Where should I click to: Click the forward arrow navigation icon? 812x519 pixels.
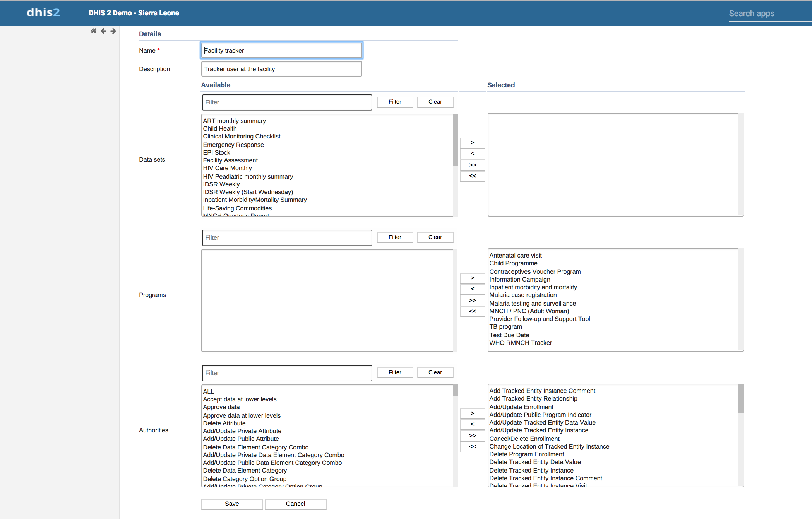[113, 31]
